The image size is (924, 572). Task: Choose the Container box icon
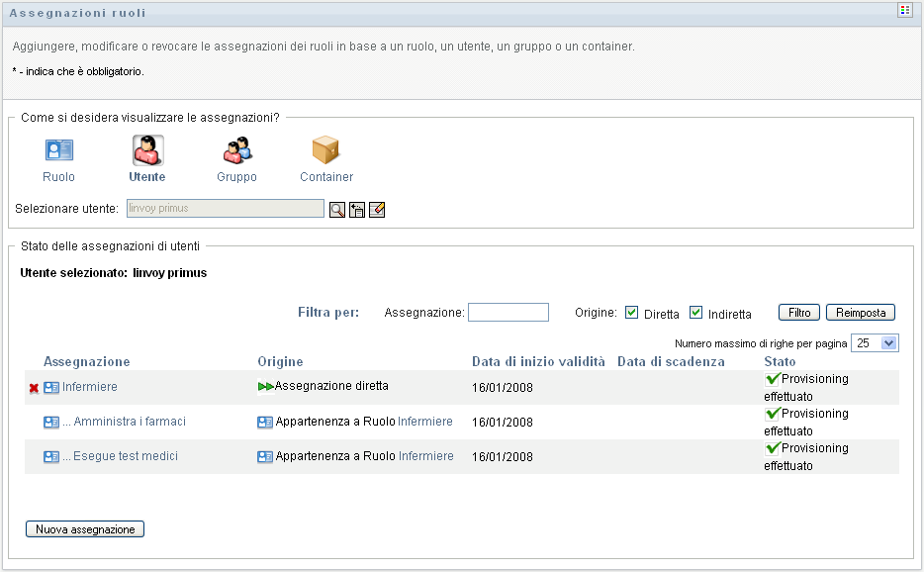325,150
